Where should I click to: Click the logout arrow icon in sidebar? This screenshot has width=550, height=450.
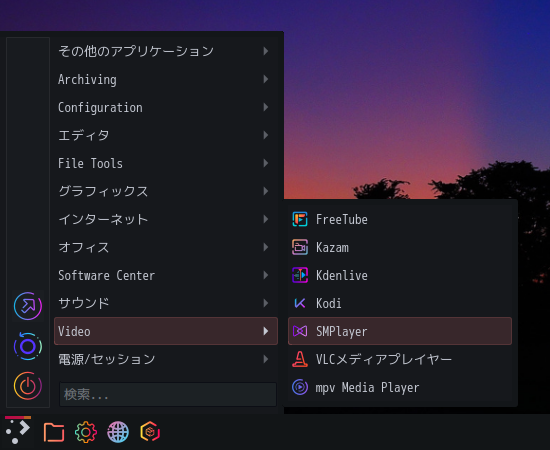[x=28, y=306]
